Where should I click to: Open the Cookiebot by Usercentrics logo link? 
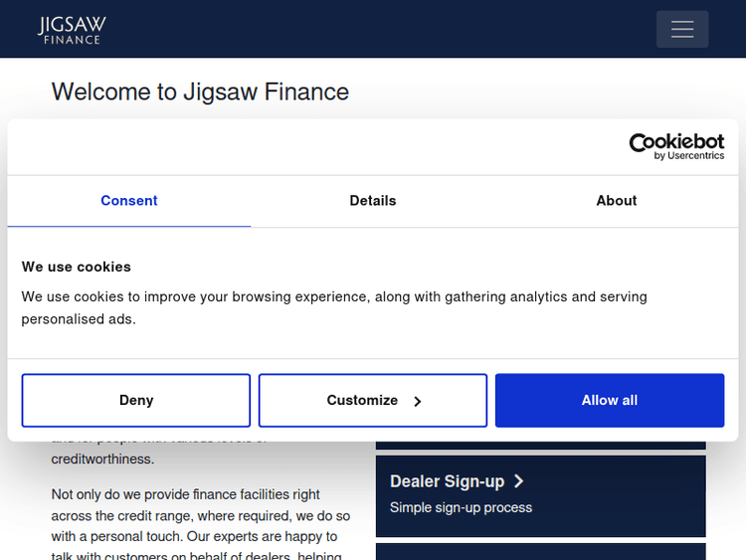[x=676, y=146]
